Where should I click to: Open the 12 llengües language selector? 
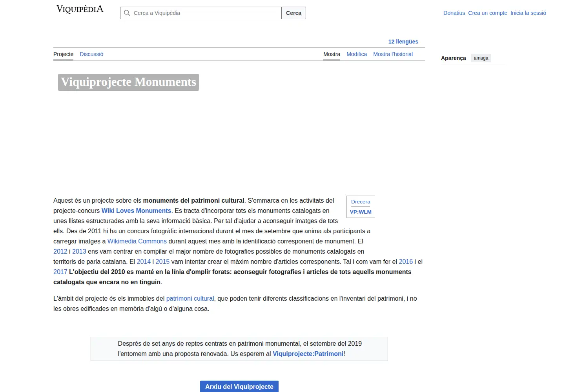click(x=403, y=42)
